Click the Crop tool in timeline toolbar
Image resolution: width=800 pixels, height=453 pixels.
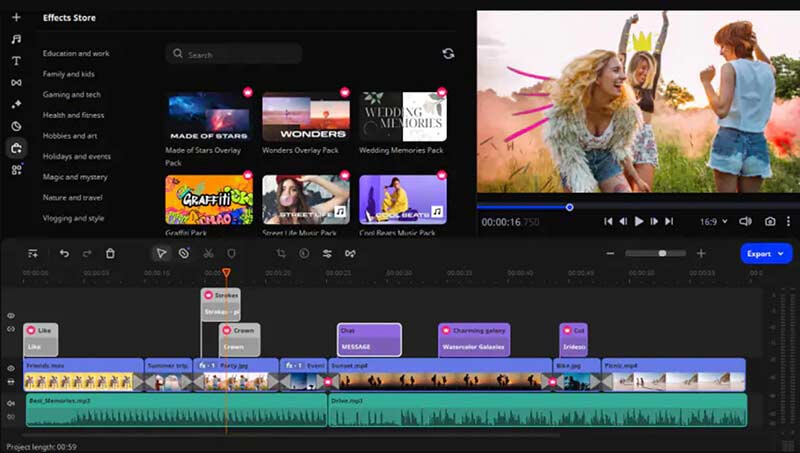point(281,254)
